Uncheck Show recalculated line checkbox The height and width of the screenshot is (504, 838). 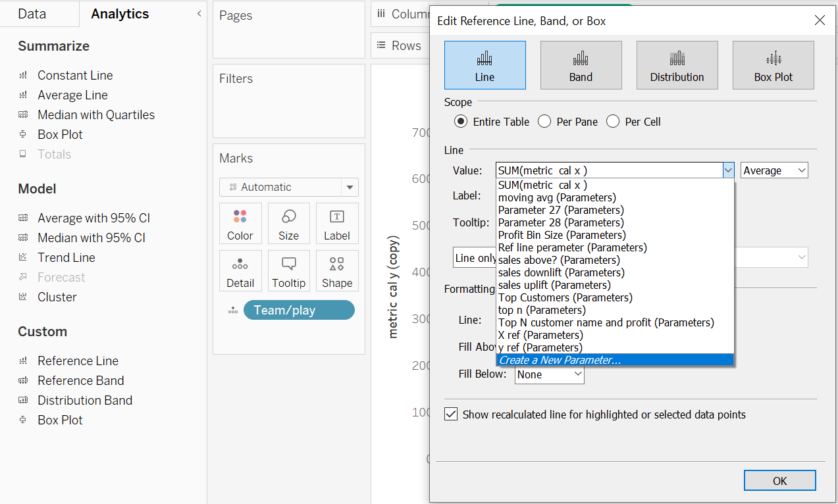pyautogui.click(x=451, y=415)
